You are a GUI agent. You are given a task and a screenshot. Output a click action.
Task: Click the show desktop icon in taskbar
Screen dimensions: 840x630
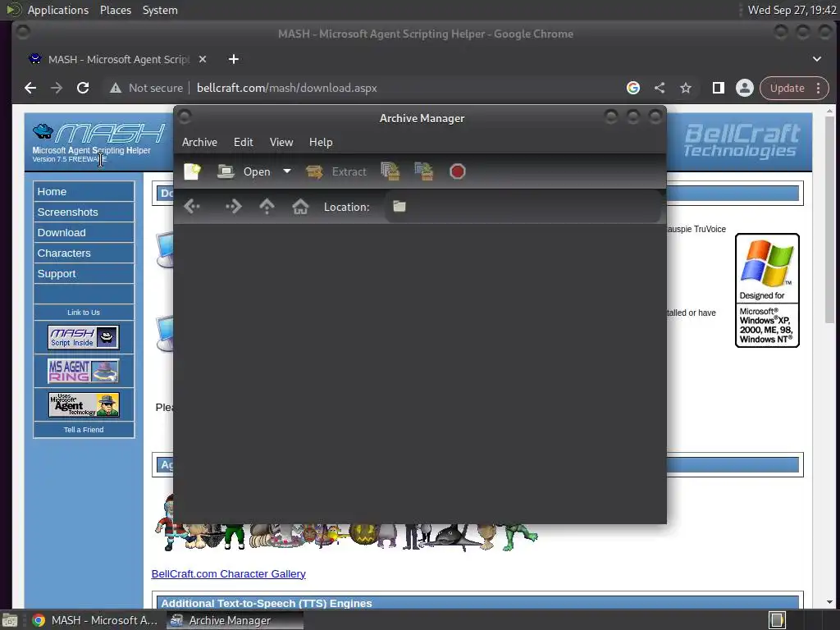(10, 620)
